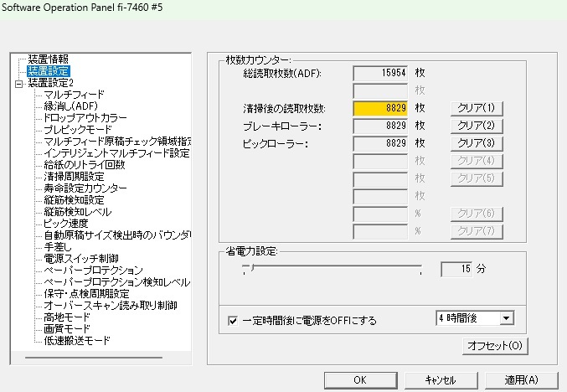Select オーバースキャン読み取り制御 item
The height and width of the screenshot is (392, 567).
coord(111,305)
